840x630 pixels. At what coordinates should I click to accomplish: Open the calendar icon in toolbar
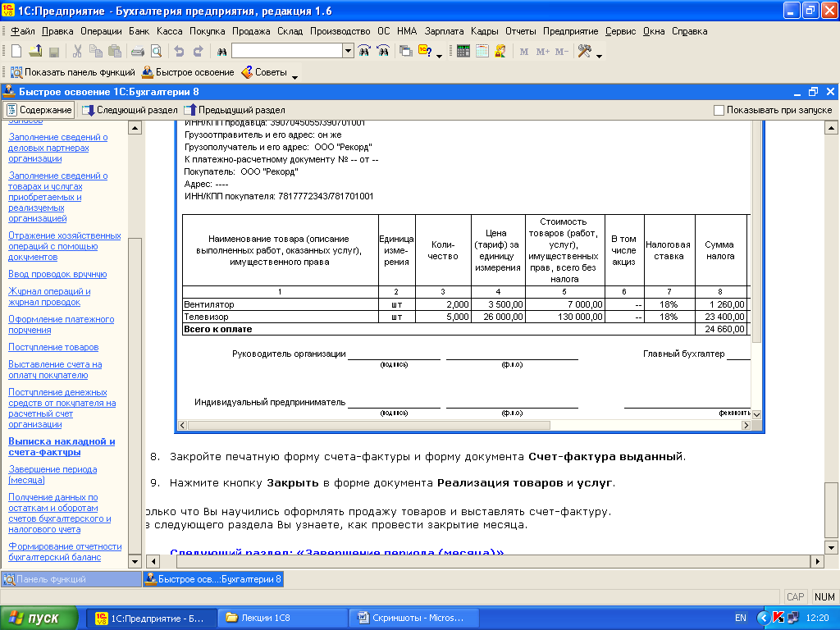[x=482, y=51]
